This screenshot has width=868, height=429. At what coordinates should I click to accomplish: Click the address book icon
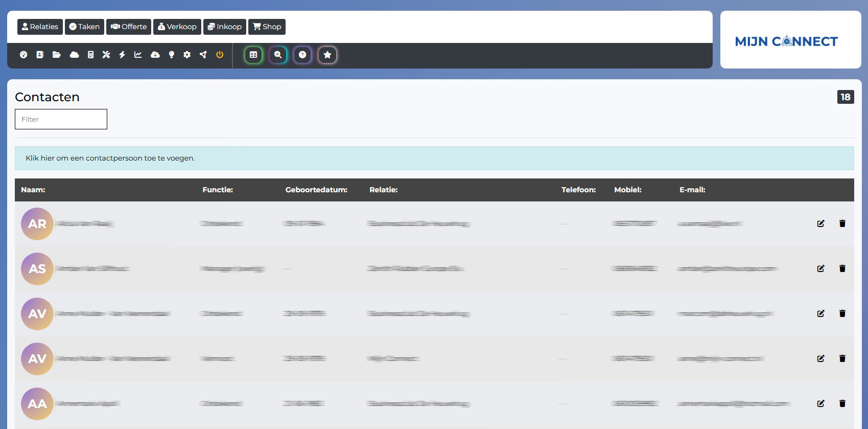40,55
